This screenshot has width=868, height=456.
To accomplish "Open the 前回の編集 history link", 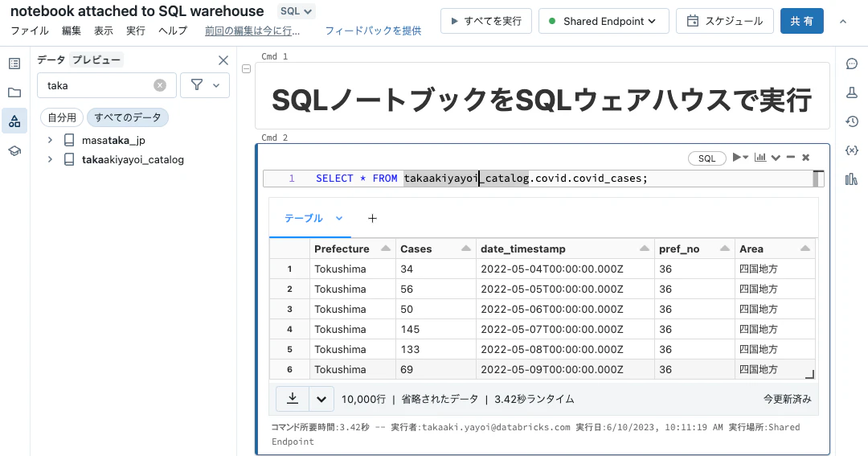I will click(252, 31).
